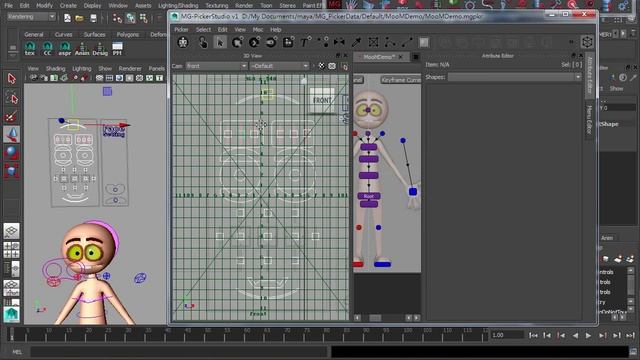Toggle the envelope icon in 3D View bar

click(x=332, y=66)
